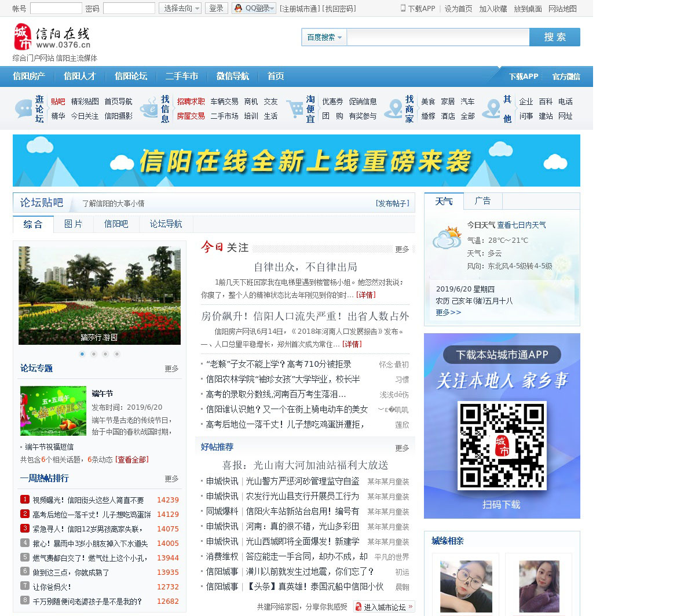This screenshot has width=695, height=616.
Task: Click the 信阳在线 site logo
Action: (x=52, y=37)
